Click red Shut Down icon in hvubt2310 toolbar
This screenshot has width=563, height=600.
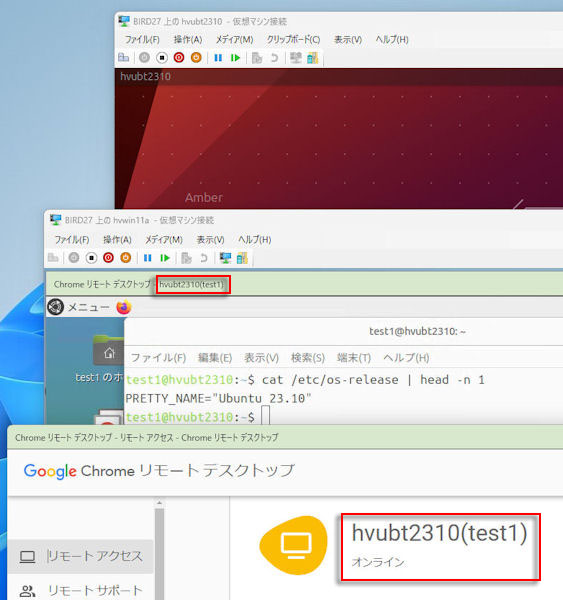pyautogui.click(x=179, y=58)
